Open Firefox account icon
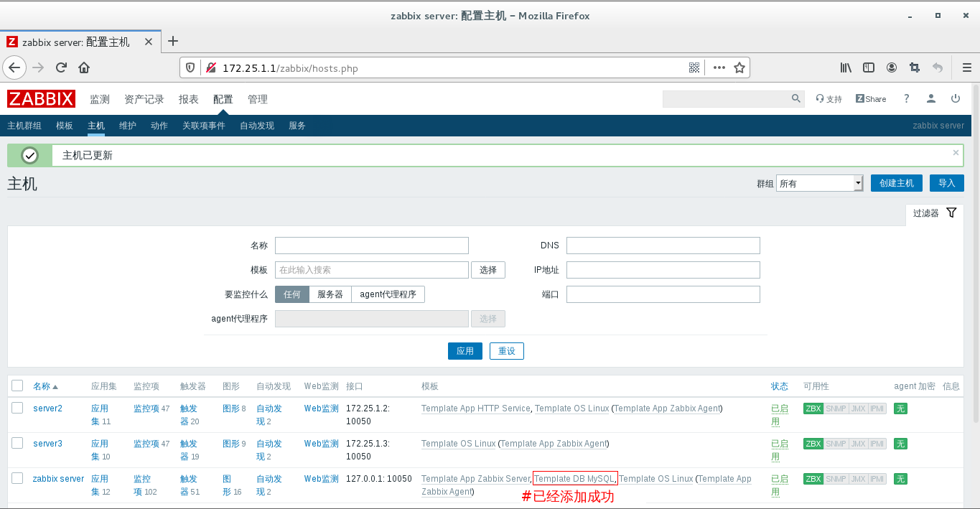Screen dimensions: 980x509 892,67
